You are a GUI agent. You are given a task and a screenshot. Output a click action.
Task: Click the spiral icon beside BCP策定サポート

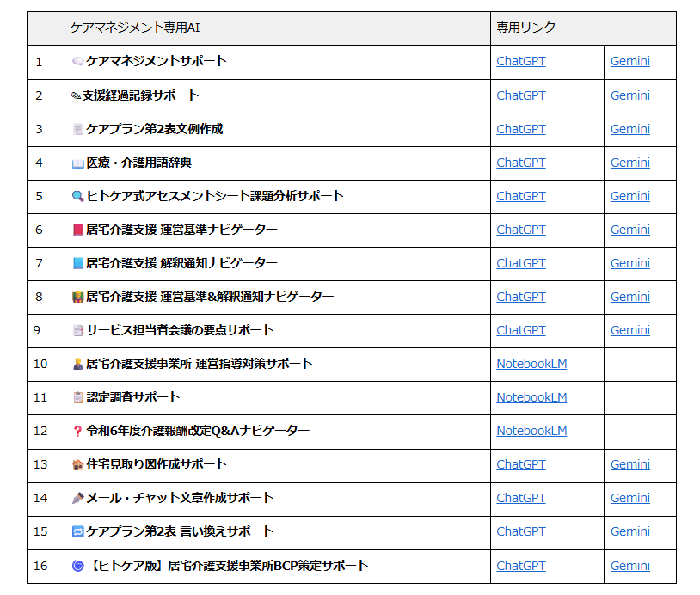(77, 566)
